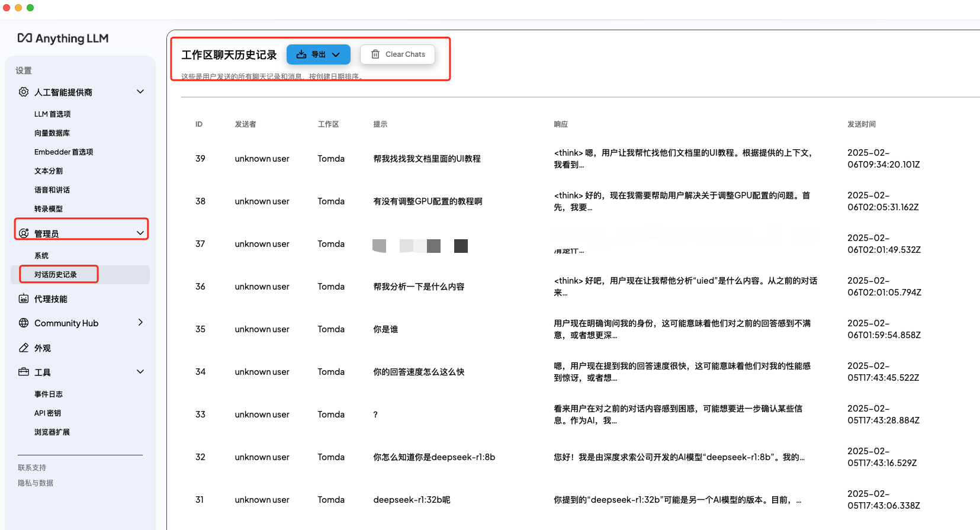Open 隐私与数据 link
980x530 pixels.
click(x=36, y=483)
